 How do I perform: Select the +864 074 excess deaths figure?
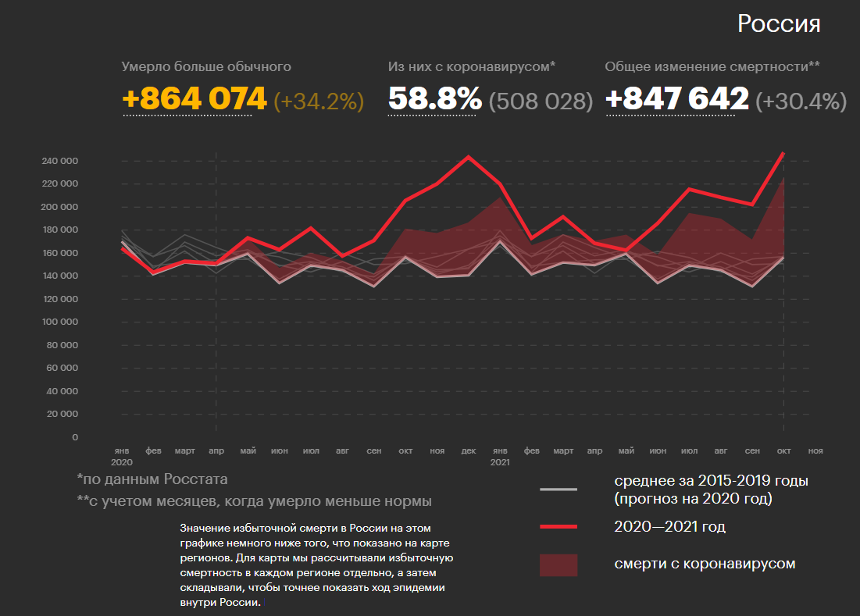[194, 99]
